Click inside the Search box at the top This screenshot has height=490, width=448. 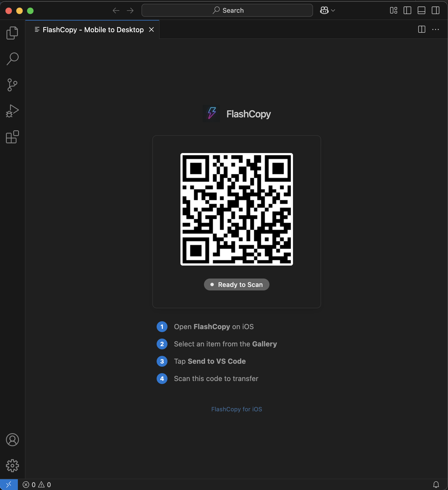click(x=227, y=10)
